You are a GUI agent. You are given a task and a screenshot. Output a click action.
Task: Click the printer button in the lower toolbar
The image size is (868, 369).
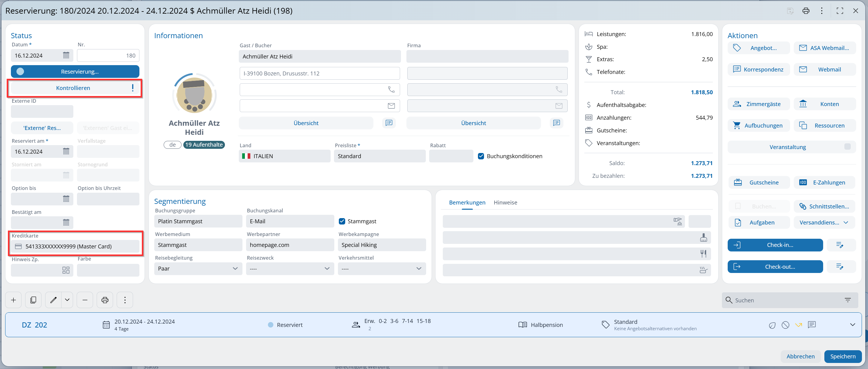[105, 300]
